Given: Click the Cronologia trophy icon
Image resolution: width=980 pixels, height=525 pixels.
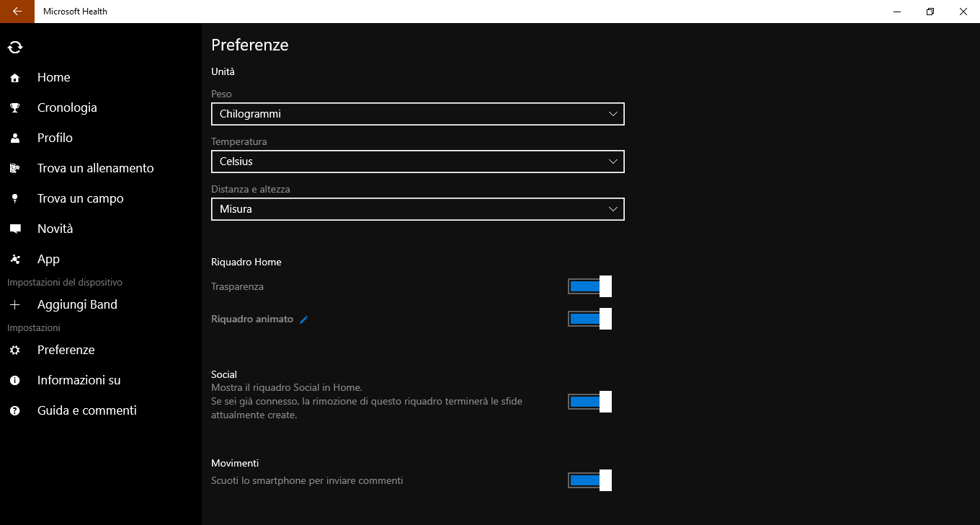Looking at the screenshot, I should pos(15,108).
